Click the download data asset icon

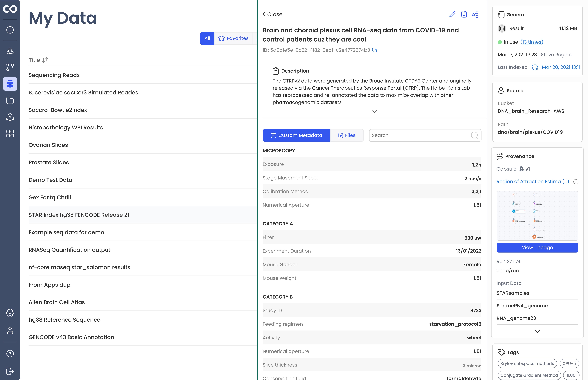coord(464,14)
